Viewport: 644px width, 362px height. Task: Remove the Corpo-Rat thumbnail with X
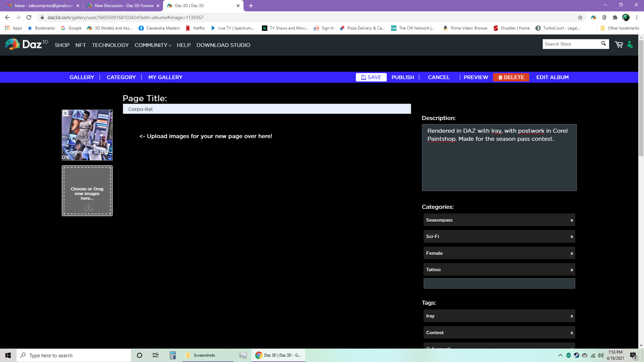[65, 113]
